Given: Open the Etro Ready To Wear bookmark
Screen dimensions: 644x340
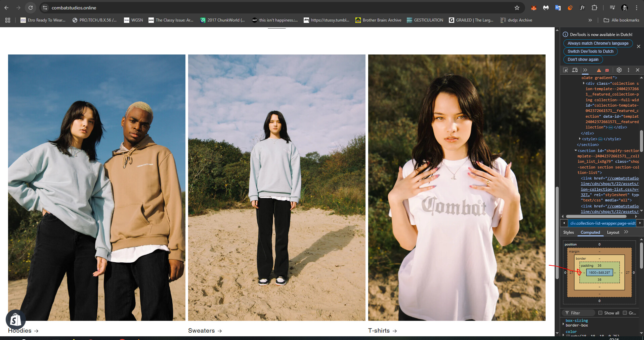Looking at the screenshot, I should click(43, 20).
